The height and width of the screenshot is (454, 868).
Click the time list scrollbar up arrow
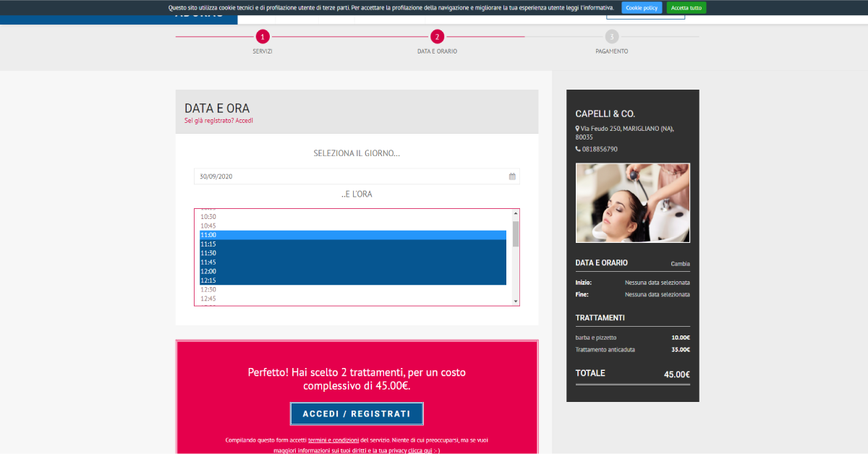coord(516,213)
